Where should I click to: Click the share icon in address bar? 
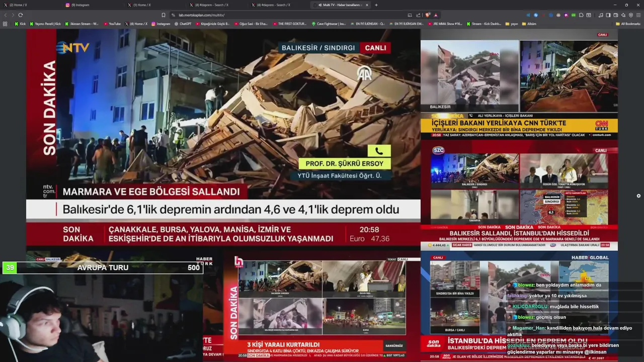418,15
